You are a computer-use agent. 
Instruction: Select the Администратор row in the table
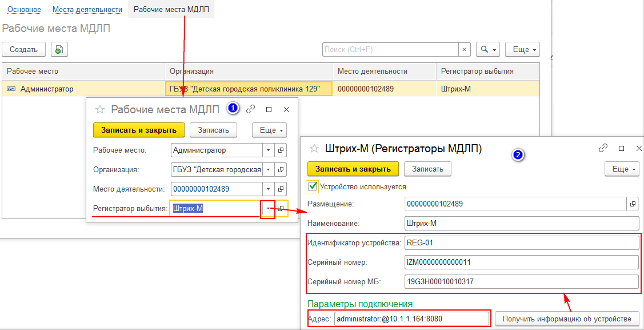tap(47, 89)
